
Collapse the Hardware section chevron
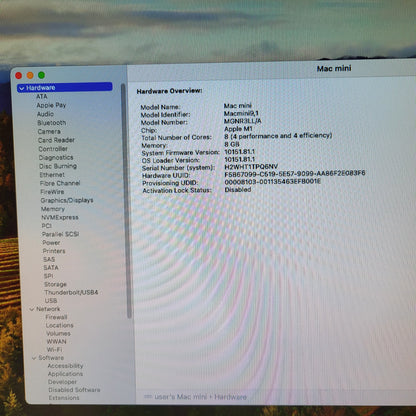coord(22,88)
